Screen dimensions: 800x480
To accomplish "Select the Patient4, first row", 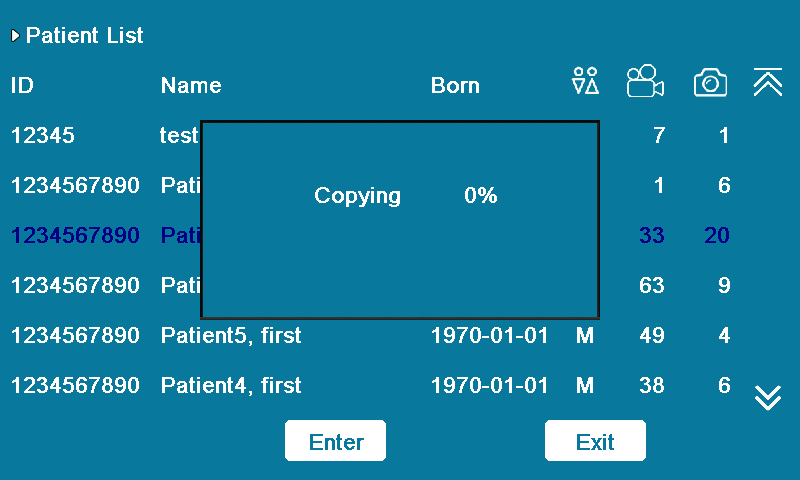I will [x=231, y=385].
